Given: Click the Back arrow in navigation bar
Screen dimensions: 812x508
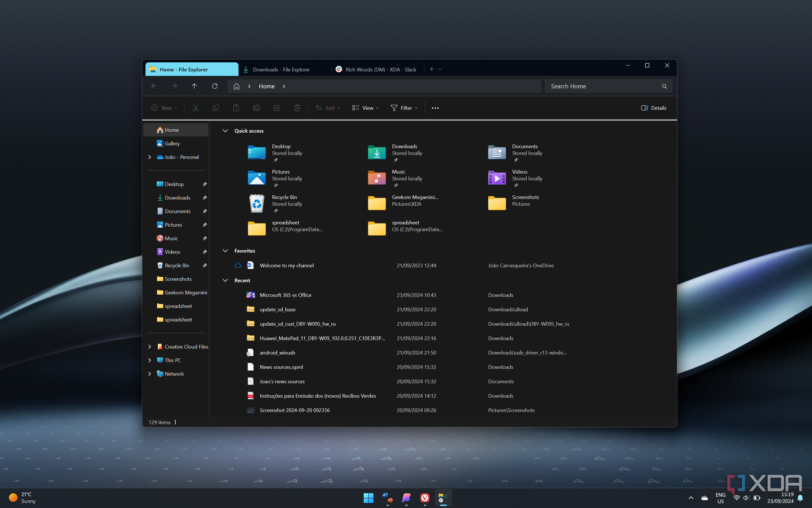Looking at the screenshot, I should [154, 86].
